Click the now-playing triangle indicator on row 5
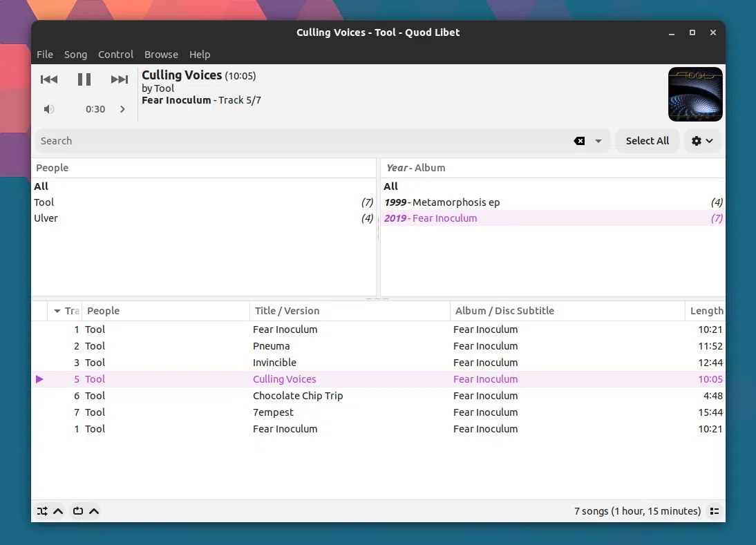This screenshot has height=545, width=756. (x=39, y=379)
